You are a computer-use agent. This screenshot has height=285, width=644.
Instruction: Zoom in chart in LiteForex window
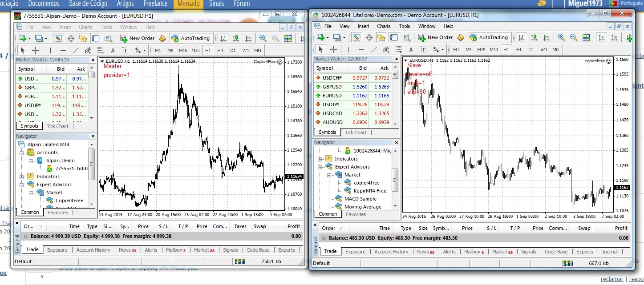[561, 37]
